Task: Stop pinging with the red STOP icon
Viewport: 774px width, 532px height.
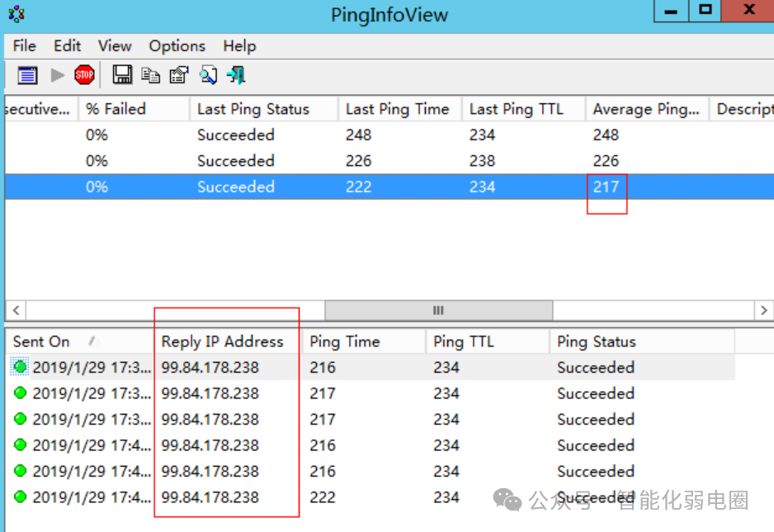Action: (x=84, y=75)
